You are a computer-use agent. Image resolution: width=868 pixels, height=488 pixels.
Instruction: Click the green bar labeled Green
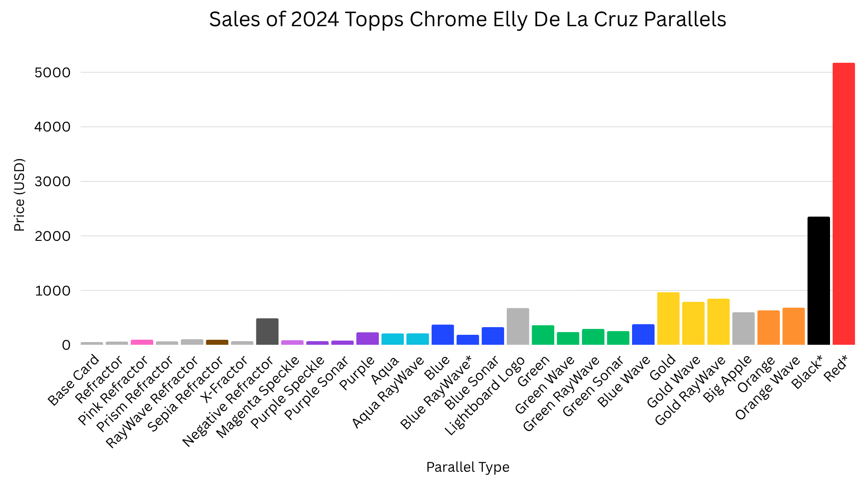pyautogui.click(x=543, y=335)
